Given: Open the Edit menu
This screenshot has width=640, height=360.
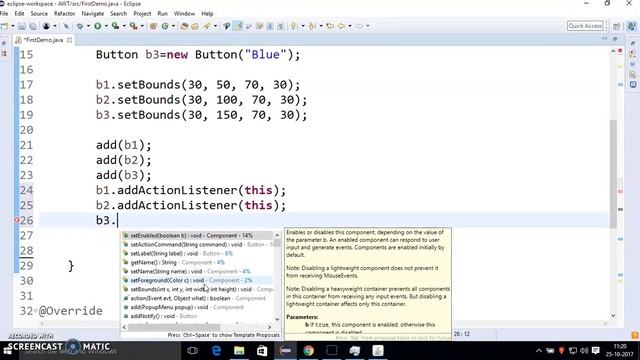Looking at the screenshot, I should coord(19,13).
